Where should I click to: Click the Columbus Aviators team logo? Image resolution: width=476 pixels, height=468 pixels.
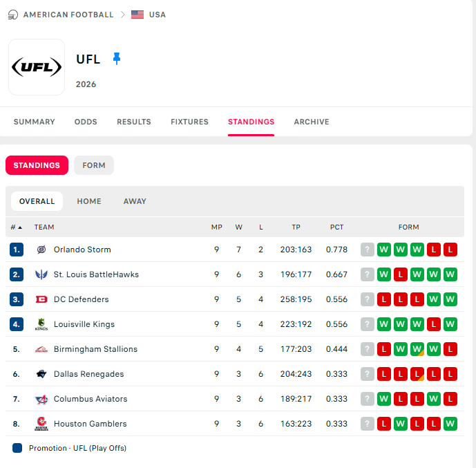click(x=41, y=399)
